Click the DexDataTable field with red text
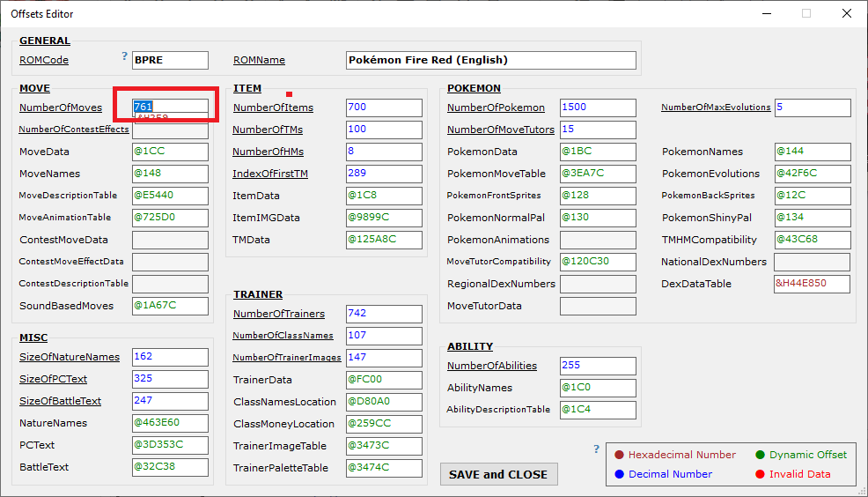 coord(812,284)
